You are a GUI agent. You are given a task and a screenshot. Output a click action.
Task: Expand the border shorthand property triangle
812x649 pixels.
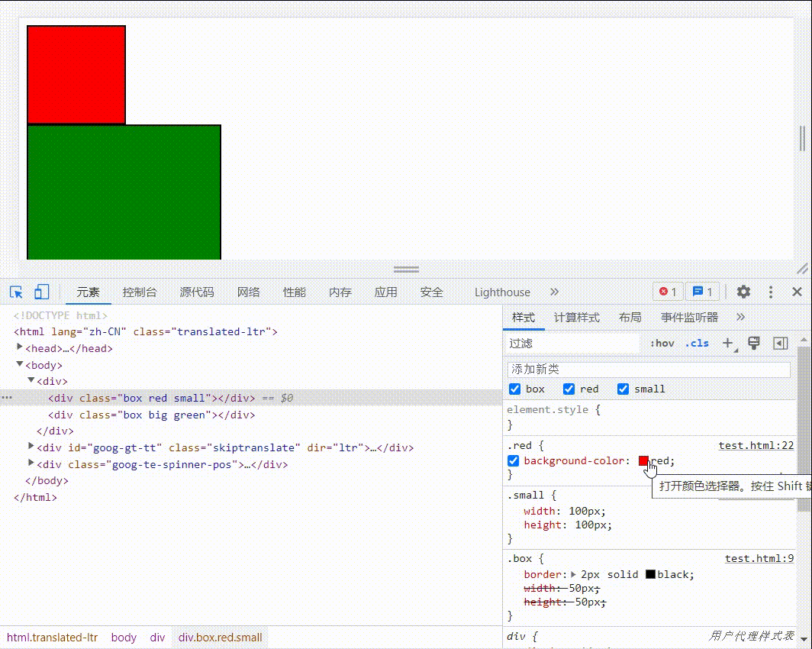click(573, 574)
